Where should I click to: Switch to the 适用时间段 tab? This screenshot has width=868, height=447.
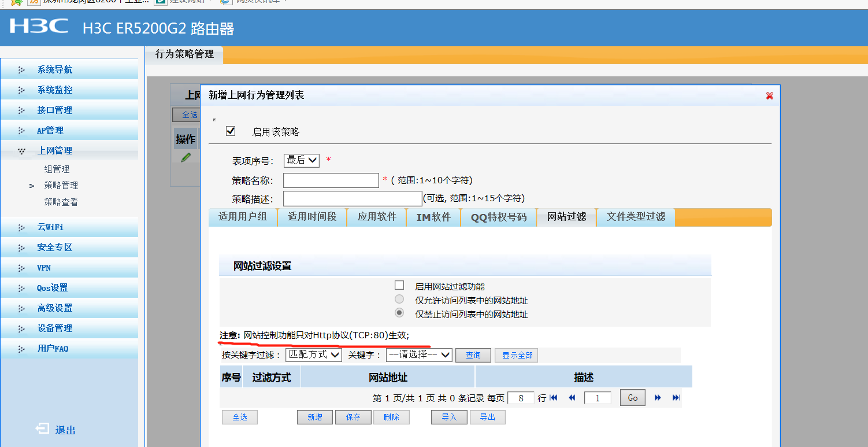[312, 217]
